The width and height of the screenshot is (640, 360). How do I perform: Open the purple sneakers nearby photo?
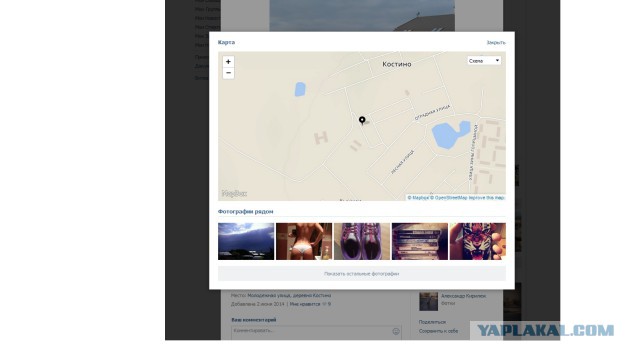[362, 241]
